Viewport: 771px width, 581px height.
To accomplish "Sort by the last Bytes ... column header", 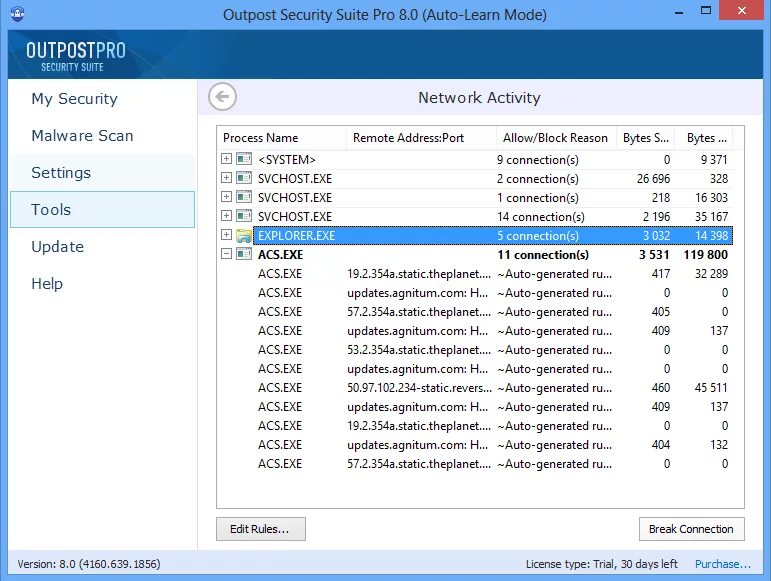I will click(x=704, y=138).
